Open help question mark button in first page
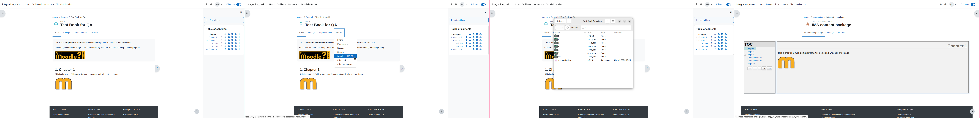This screenshot has width=980, height=118. (x=197, y=112)
